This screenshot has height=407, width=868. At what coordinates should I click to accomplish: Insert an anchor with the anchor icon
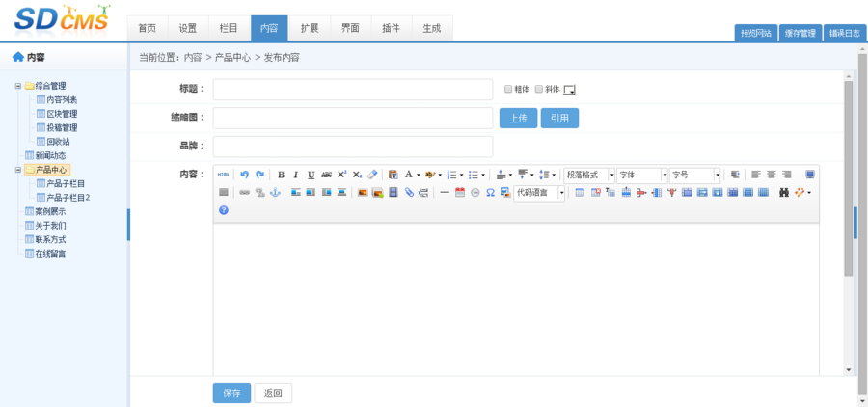pyautogui.click(x=275, y=192)
